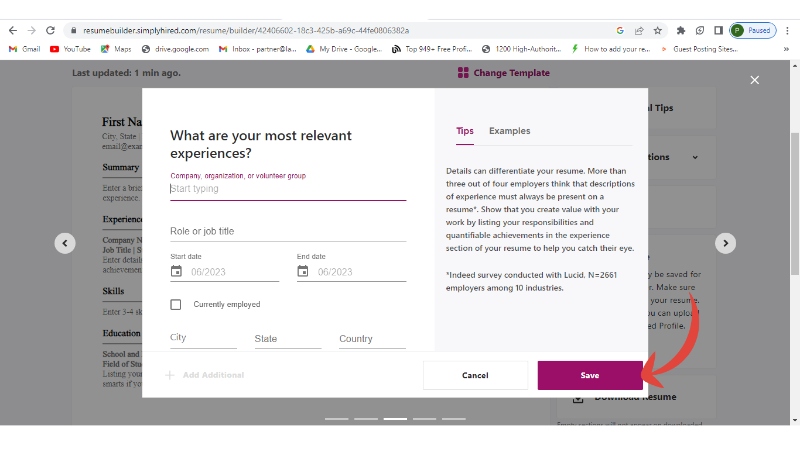The height and width of the screenshot is (449, 800).
Task: Open the Start date calendar picker
Action: tap(177, 271)
